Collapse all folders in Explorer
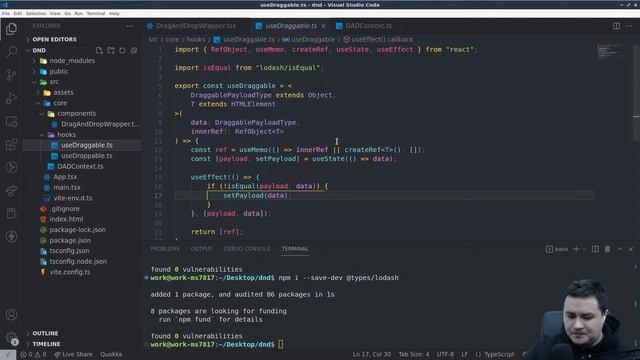640x360 pixels. (x=134, y=50)
